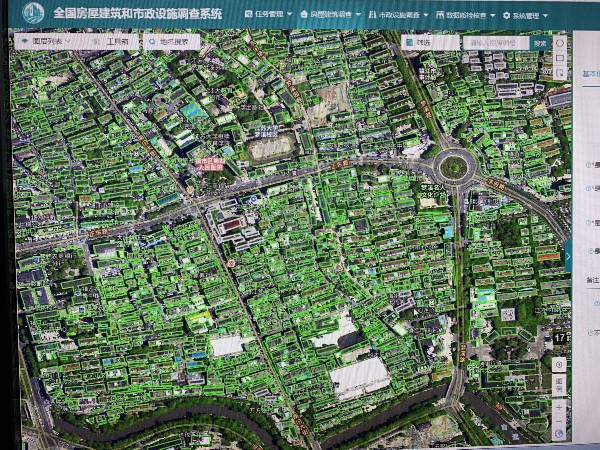The image size is (600, 450).
Task: Open the 房屋建筑调查 dropdown menu
Action: pos(335,16)
